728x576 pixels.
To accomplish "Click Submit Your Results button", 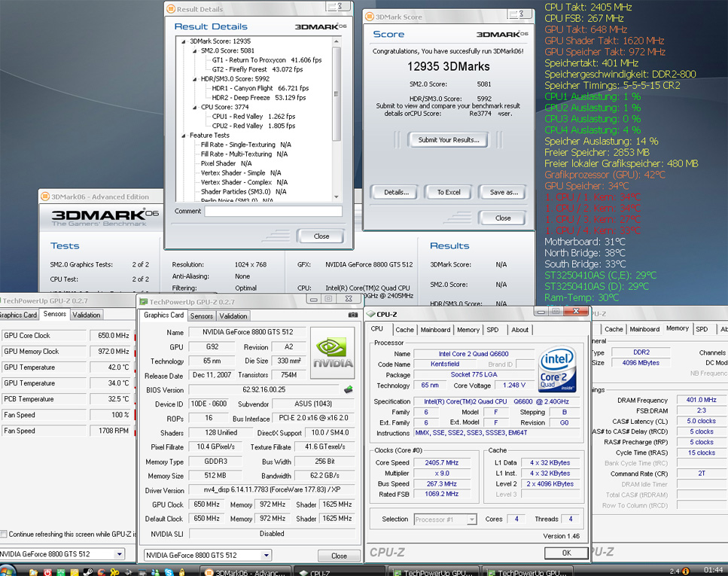I will [449, 139].
